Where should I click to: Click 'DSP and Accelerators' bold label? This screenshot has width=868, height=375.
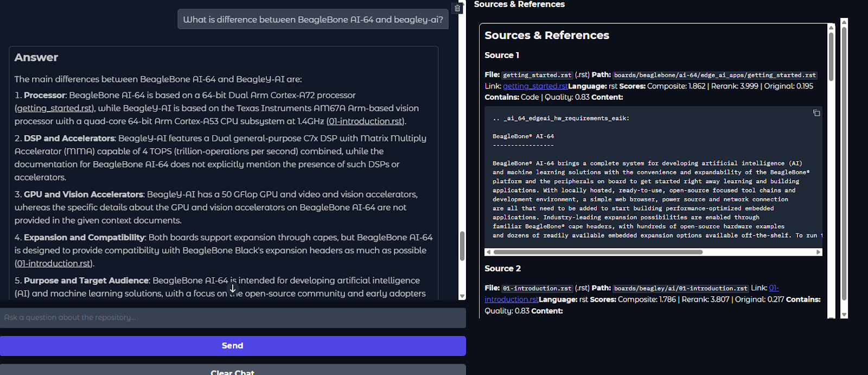coord(69,138)
